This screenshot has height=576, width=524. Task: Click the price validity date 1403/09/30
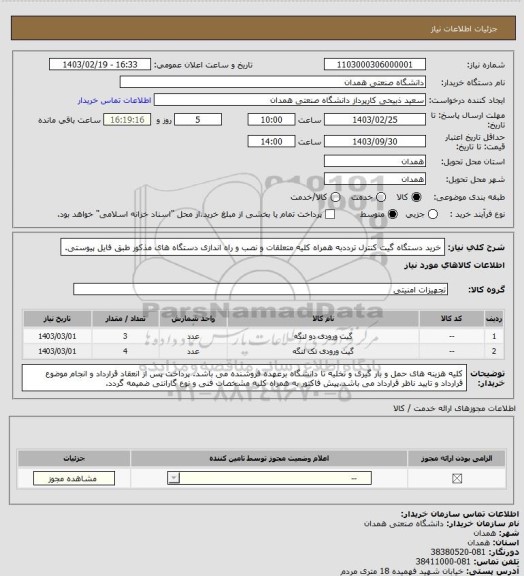375,141
